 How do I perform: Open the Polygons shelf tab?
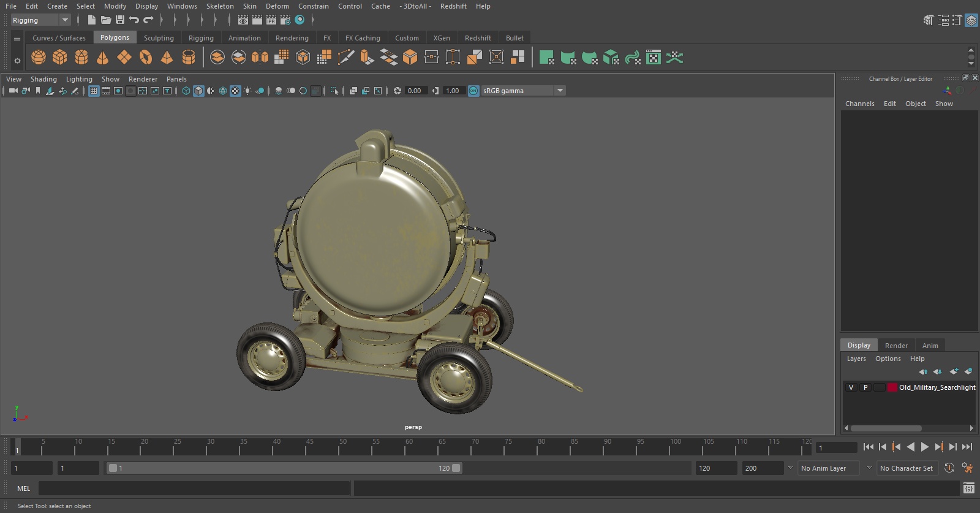point(115,37)
